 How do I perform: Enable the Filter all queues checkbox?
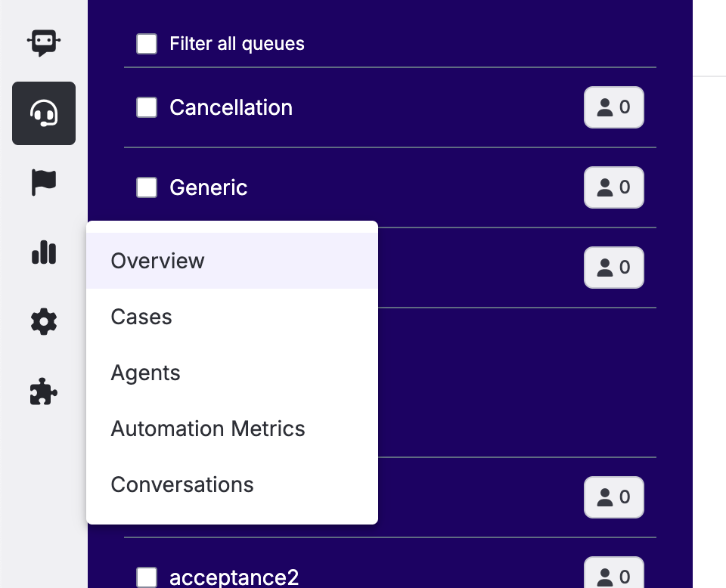coord(147,44)
